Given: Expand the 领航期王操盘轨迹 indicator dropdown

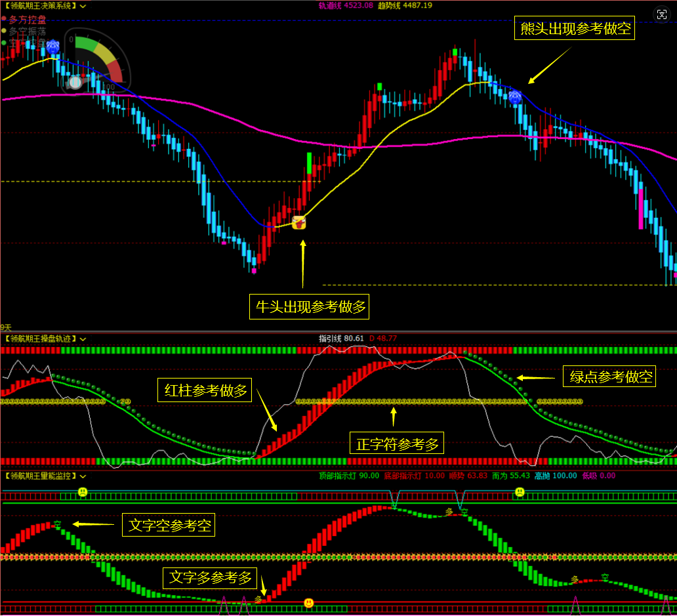Looking at the screenshot, I should click(x=83, y=339).
